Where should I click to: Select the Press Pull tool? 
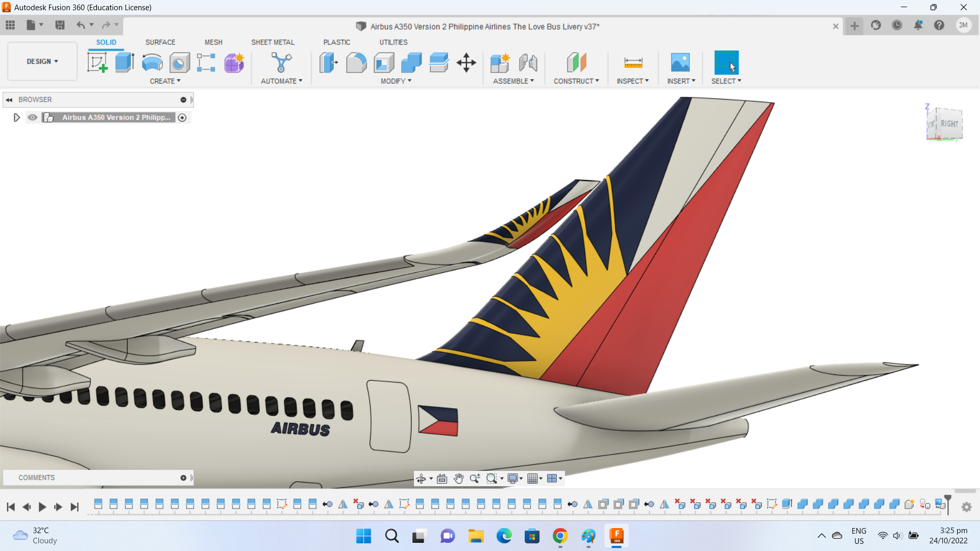329,63
